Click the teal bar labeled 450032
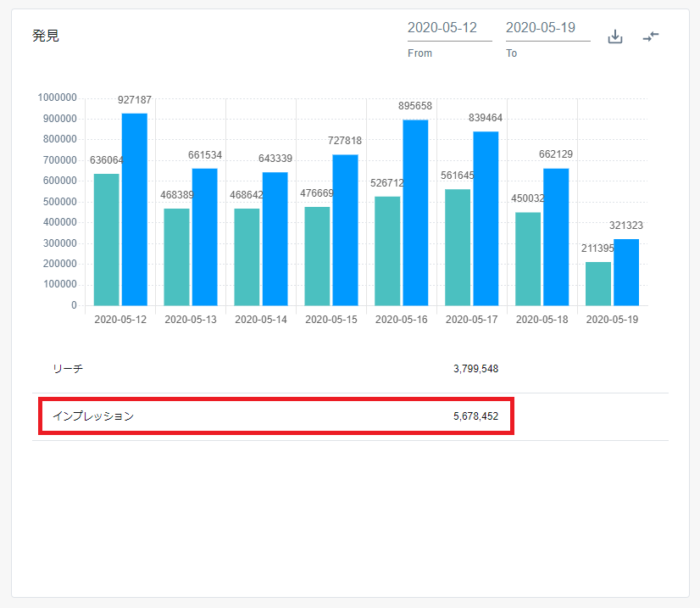This screenshot has height=608, width=700. click(528, 259)
